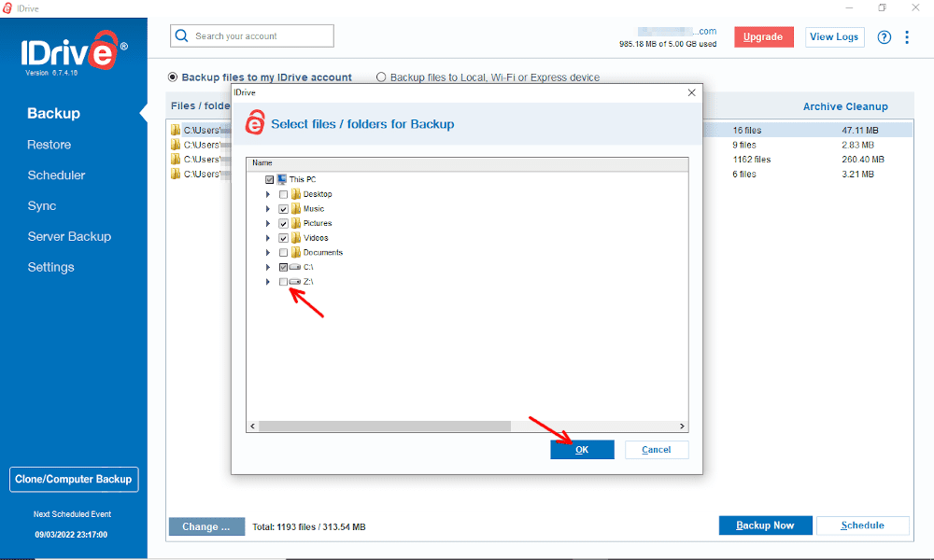Click the scrollbar right arrow in dialog
Image resolution: width=934 pixels, height=560 pixels.
682,427
